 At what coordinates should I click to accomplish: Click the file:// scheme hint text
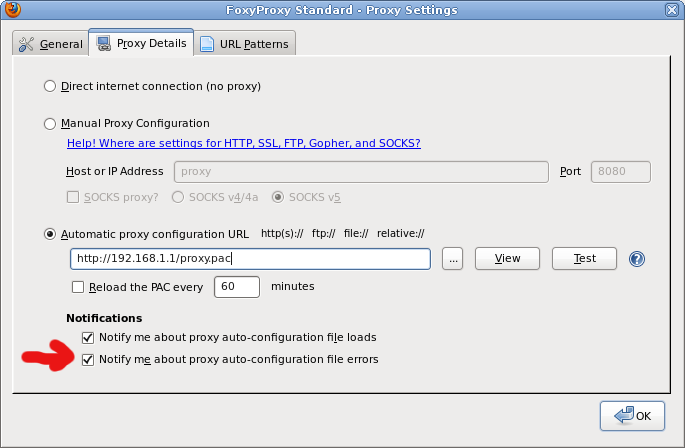click(x=356, y=233)
